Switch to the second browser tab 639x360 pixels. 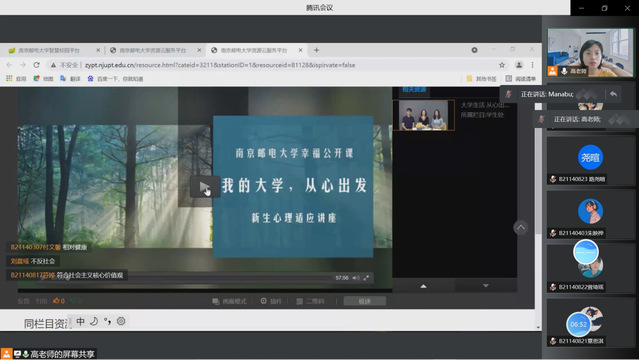(153, 50)
